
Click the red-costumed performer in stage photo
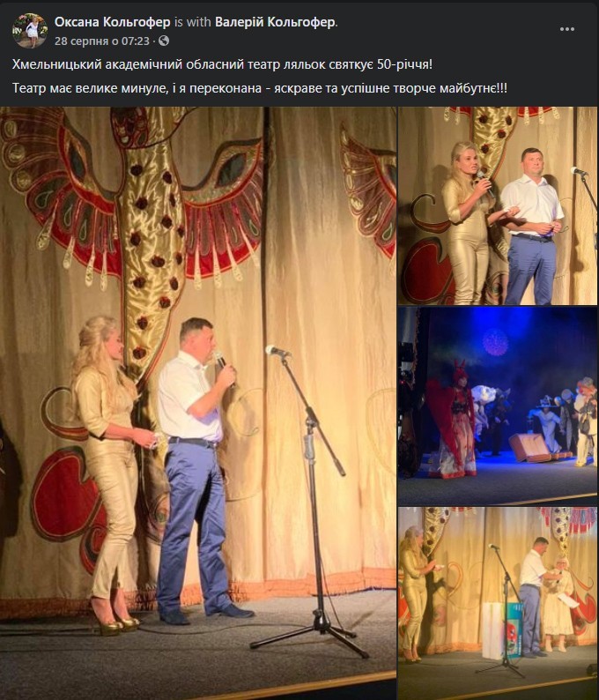click(451, 420)
